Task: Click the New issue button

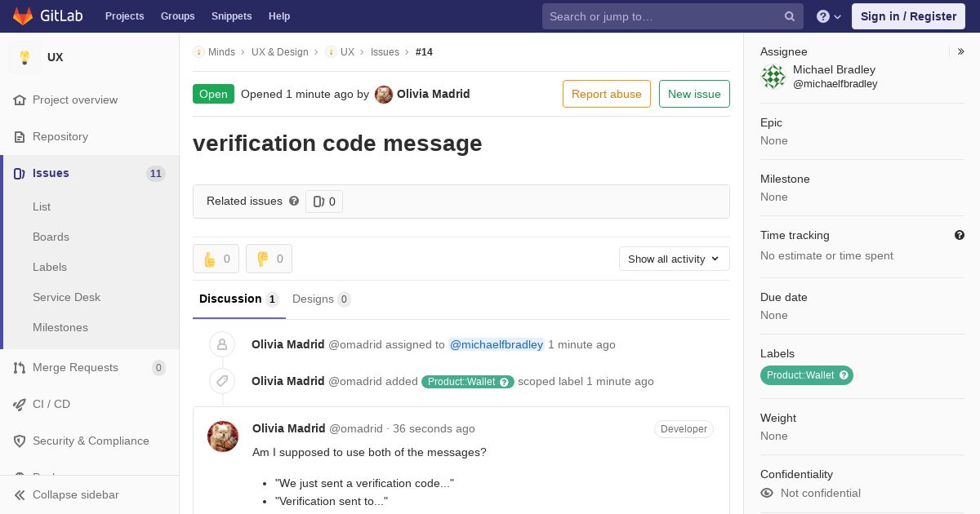Action: [x=694, y=94]
